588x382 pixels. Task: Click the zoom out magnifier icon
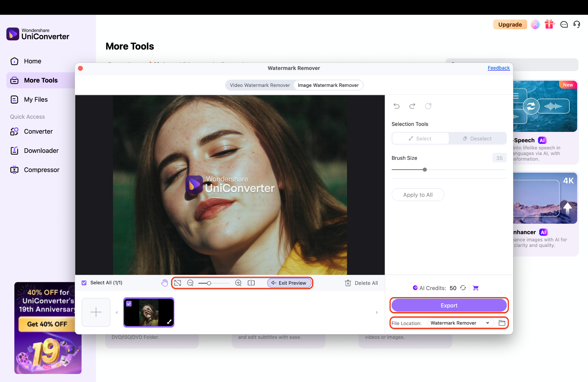point(190,283)
